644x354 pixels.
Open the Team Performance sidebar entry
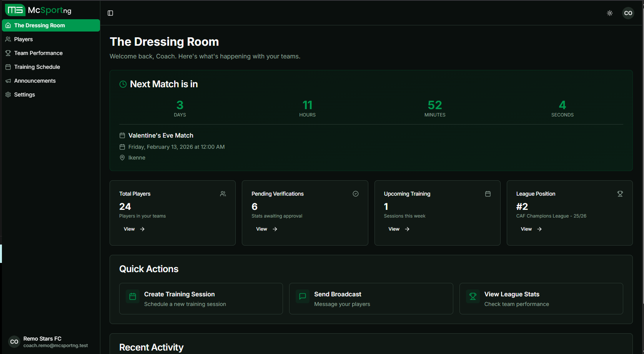[x=38, y=53]
